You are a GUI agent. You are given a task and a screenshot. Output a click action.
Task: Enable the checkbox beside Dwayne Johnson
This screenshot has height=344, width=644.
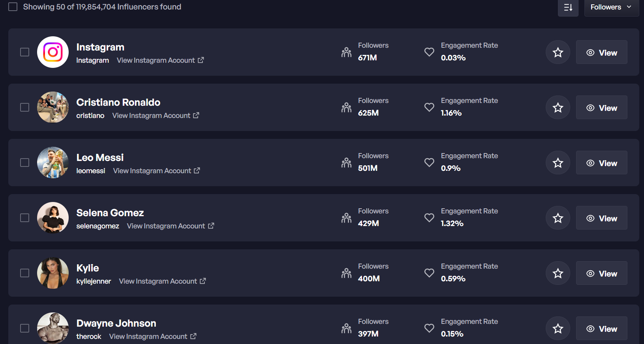(24, 328)
